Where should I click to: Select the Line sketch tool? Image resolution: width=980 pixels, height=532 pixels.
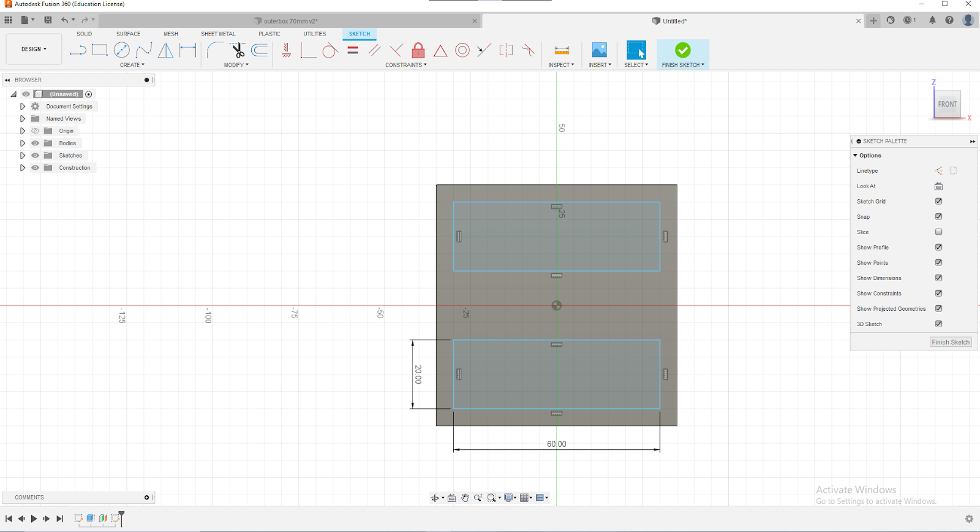point(78,50)
